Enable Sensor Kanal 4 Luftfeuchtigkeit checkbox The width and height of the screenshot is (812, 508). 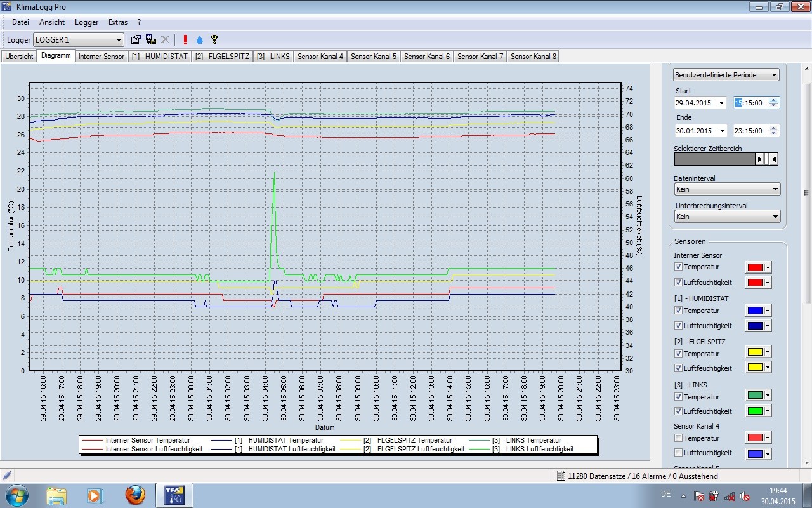(x=678, y=453)
